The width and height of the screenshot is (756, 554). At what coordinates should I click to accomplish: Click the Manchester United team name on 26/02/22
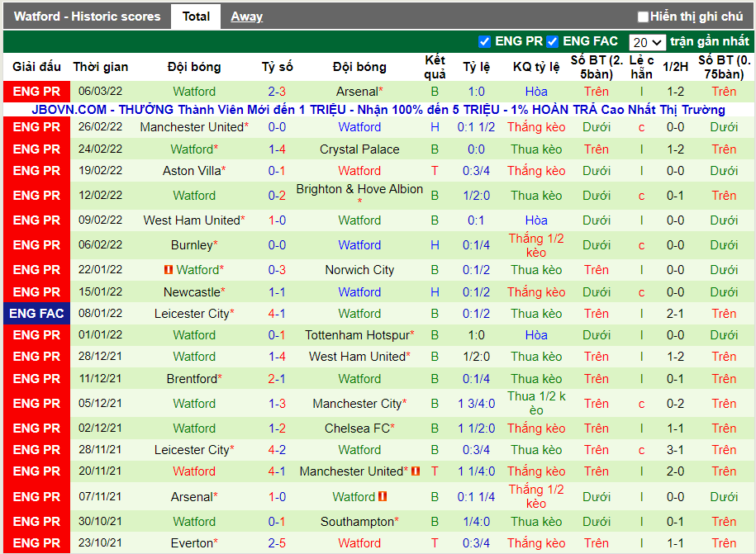[192, 127]
